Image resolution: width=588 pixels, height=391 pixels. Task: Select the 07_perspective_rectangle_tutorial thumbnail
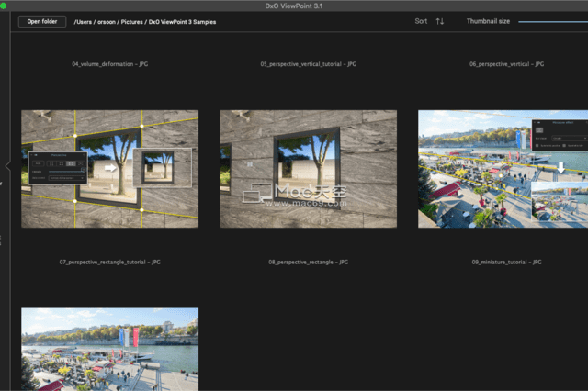pyautogui.click(x=110, y=169)
